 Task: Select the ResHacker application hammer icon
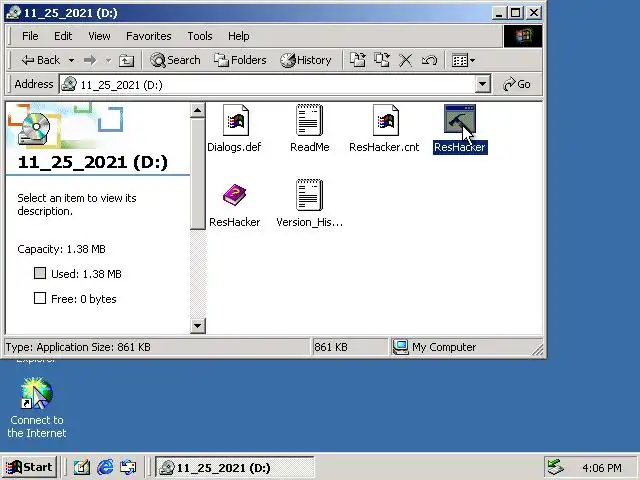coord(460,119)
